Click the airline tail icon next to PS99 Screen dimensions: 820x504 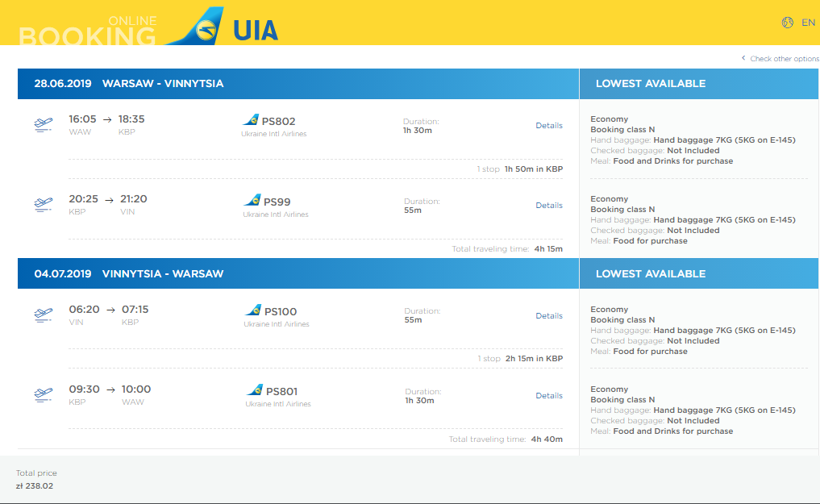click(252, 200)
